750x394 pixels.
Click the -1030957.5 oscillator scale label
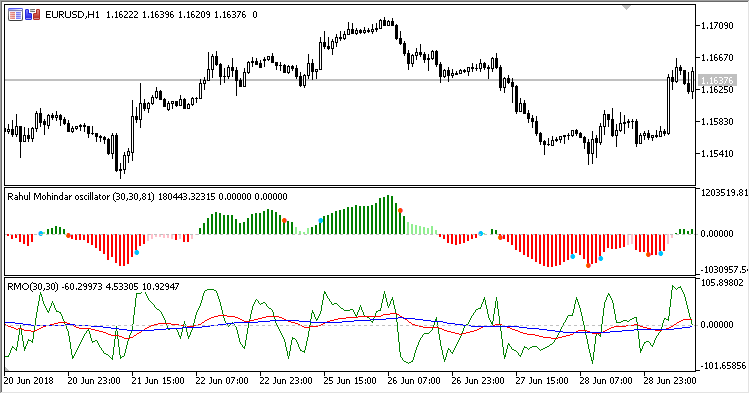pyautogui.click(x=724, y=270)
